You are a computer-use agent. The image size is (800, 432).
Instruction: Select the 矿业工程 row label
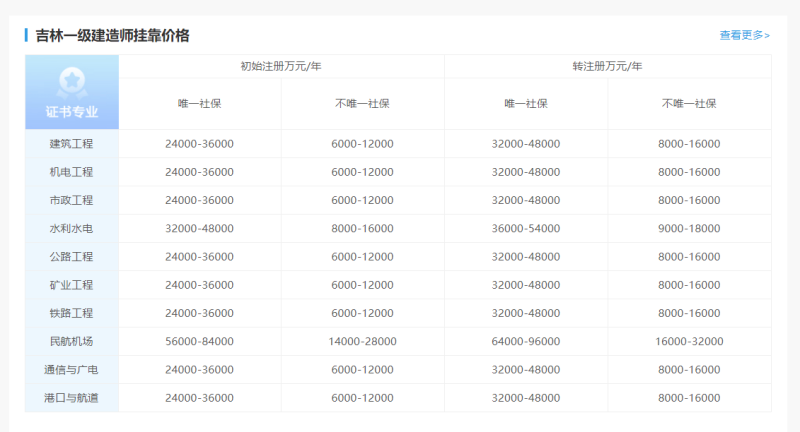(71, 285)
